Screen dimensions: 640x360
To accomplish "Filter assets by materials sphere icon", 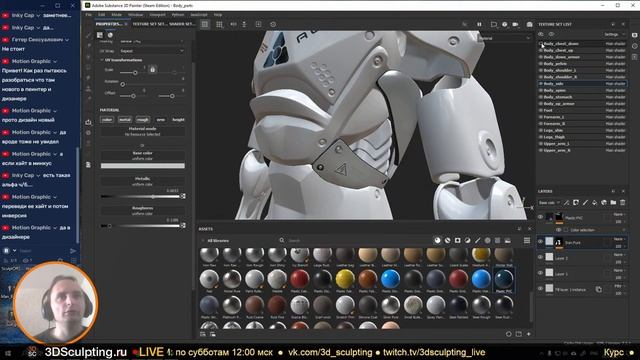I will [437, 240].
